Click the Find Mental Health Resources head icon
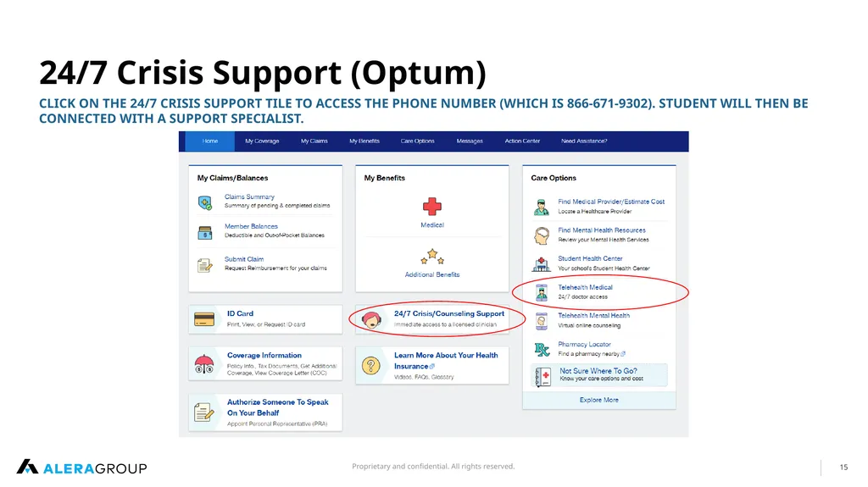Image resolution: width=868 pixels, height=487 pixels. coord(542,235)
